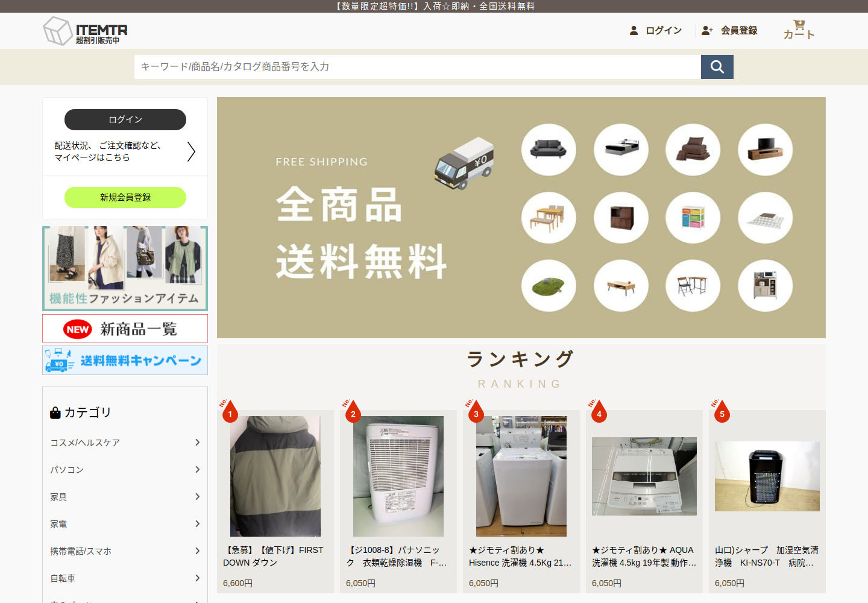This screenshot has width=868, height=603.
Task: Click the 全商品送料無料 main banner text
Action: [362, 233]
